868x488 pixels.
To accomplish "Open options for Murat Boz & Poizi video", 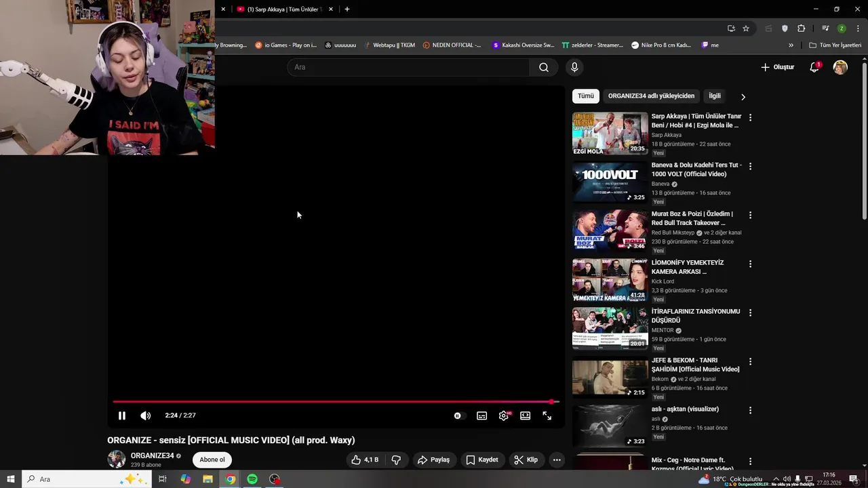I will pos(750,215).
